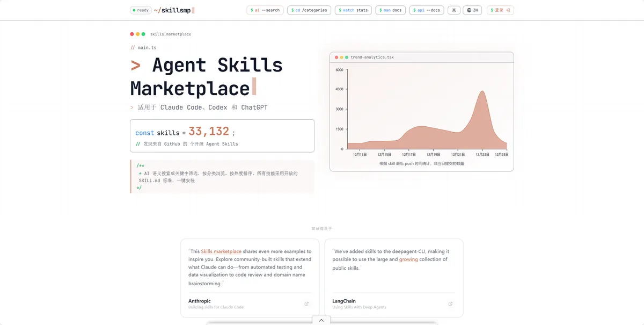This screenshot has height=325, width=644.
Task: Follow the 'growing' hyperlink in LangChain quote
Action: tap(408, 259)
